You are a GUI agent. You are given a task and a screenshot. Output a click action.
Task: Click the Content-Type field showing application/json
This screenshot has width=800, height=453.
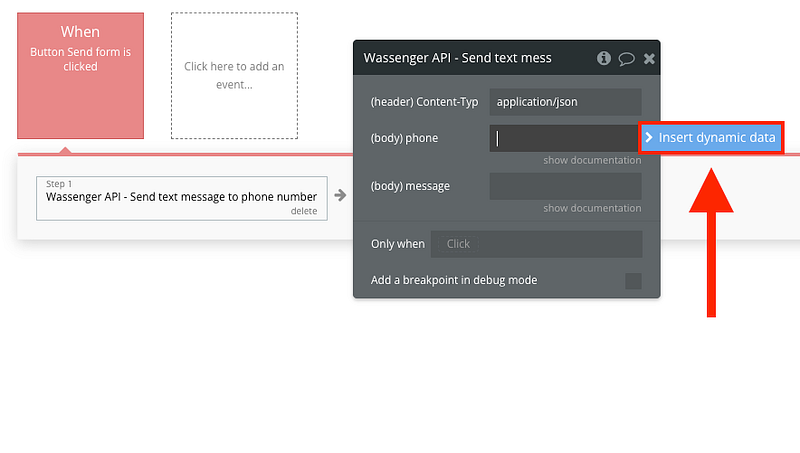point(565,102)
